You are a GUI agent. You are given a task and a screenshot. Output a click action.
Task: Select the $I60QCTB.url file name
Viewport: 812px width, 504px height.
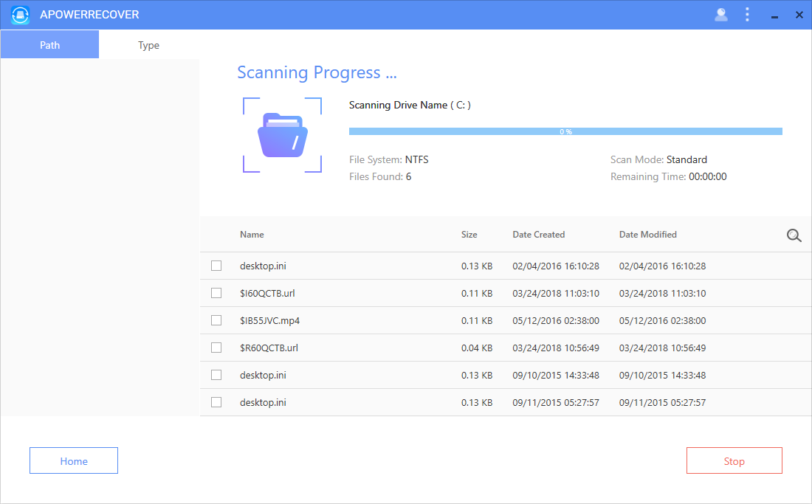267,294
